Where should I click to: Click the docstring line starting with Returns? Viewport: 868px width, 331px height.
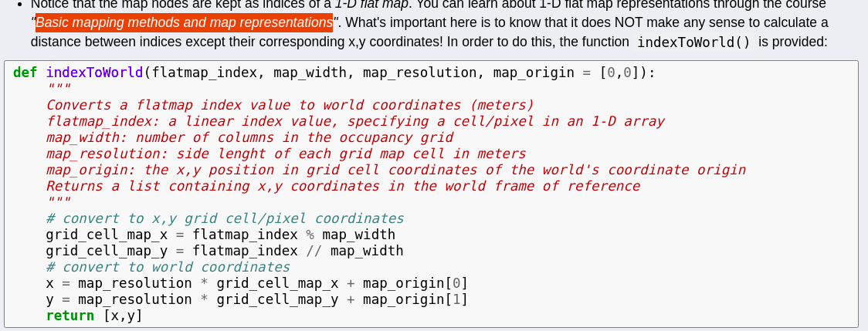(x=342, y=186)
